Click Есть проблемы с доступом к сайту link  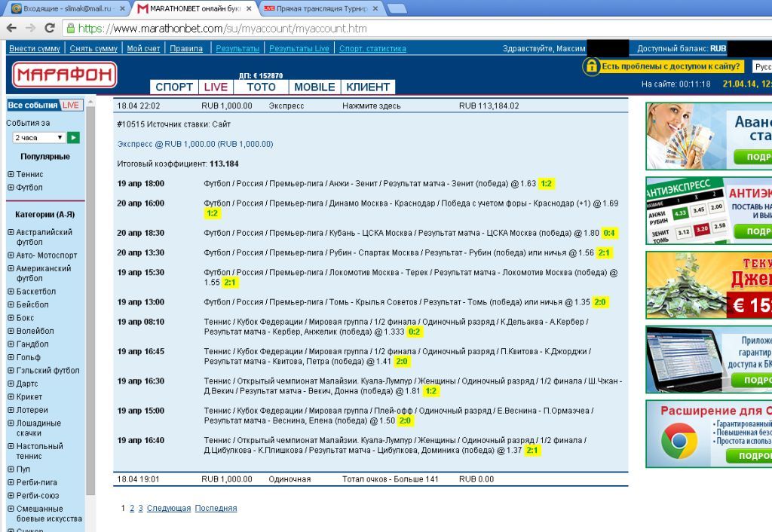[x=670, y=66]
